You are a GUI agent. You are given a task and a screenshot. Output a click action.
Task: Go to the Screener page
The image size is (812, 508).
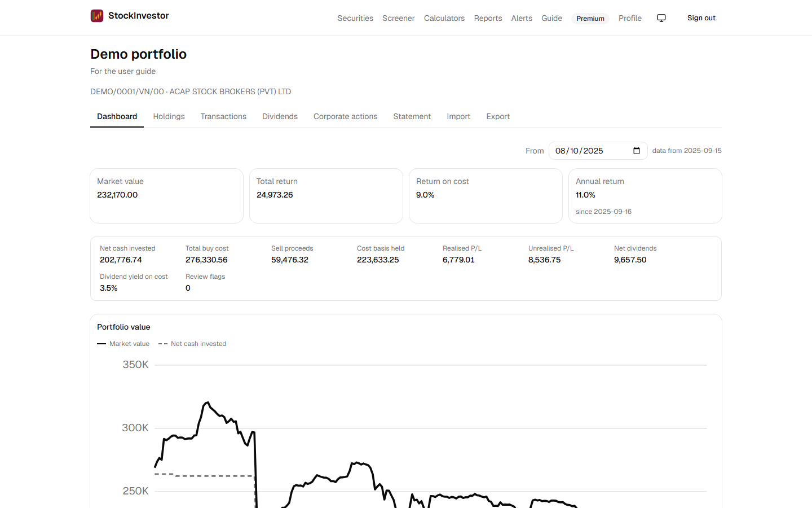click(399, 18)
